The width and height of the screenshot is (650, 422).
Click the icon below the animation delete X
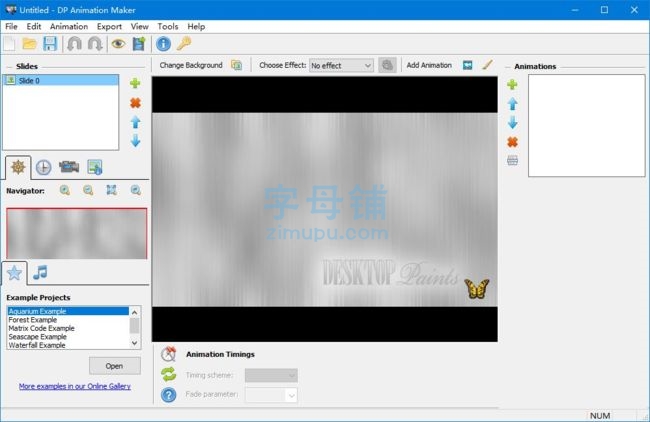pos(512,160)
